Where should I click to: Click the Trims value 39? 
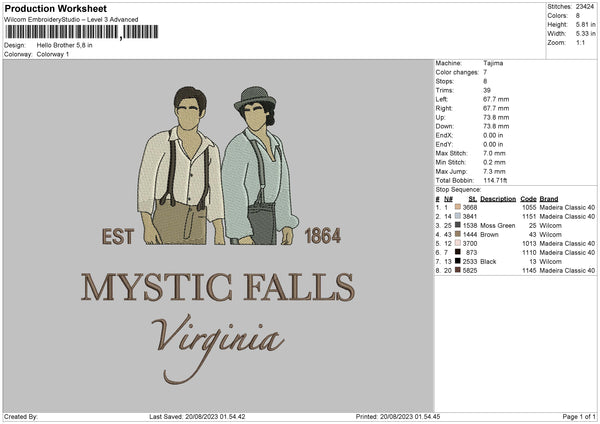(487, 90)
